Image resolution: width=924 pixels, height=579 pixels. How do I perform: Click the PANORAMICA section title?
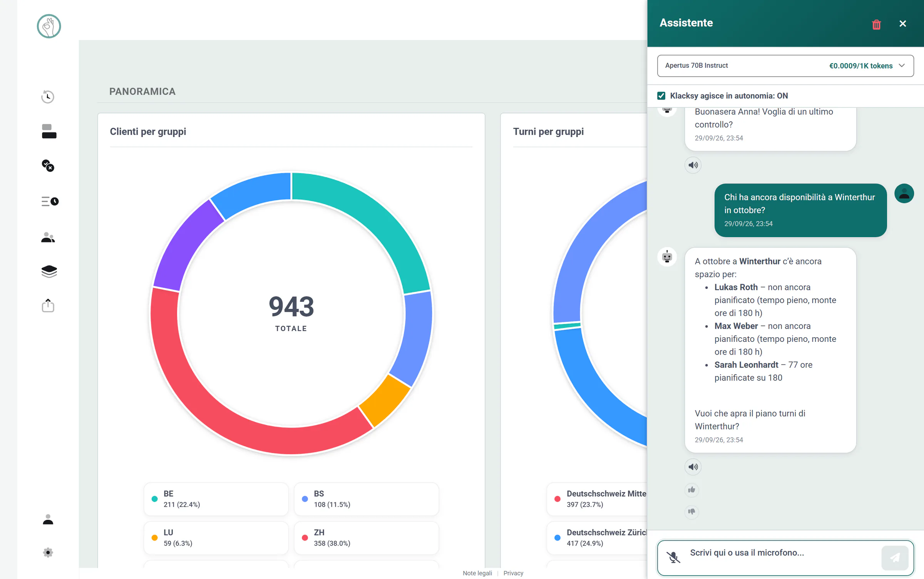(x=142, y=92)
